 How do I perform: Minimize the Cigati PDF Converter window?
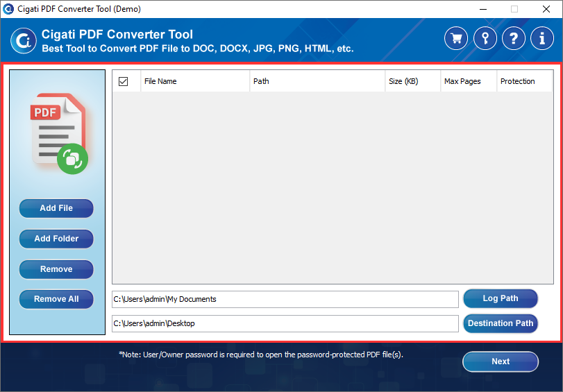tap(483, 9)
